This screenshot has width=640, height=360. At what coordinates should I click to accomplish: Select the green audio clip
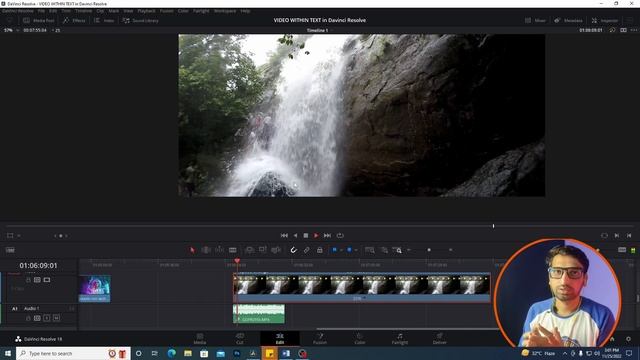pyautogui.click(x=259, y=314)
